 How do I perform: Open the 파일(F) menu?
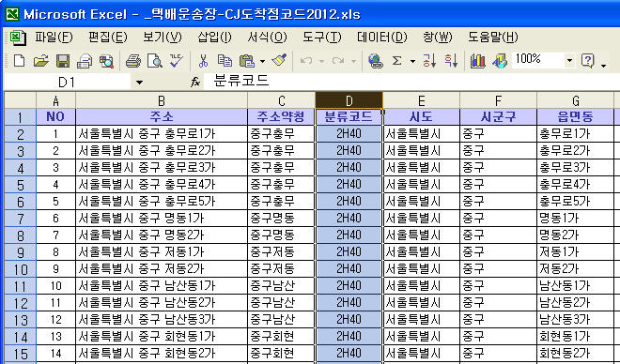click(x=54, y=38)
